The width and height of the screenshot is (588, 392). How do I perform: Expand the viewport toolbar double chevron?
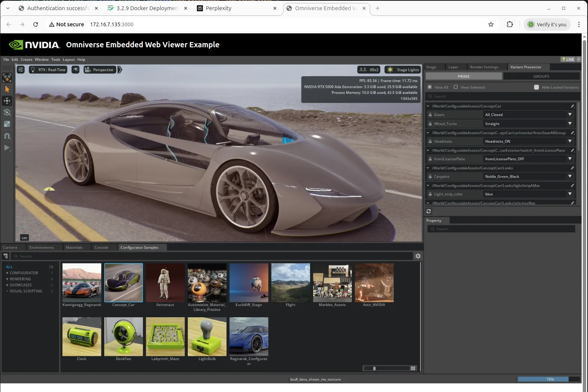[120, 70]
